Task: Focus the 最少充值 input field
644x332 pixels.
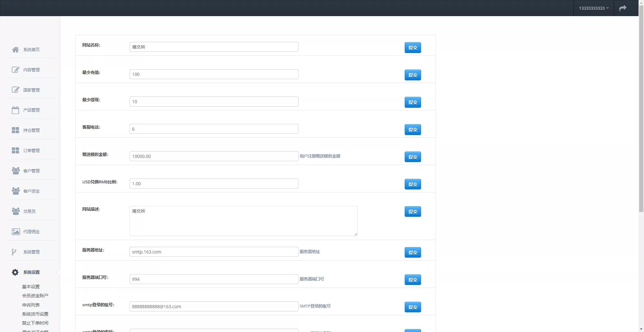Action: [214, 74]
